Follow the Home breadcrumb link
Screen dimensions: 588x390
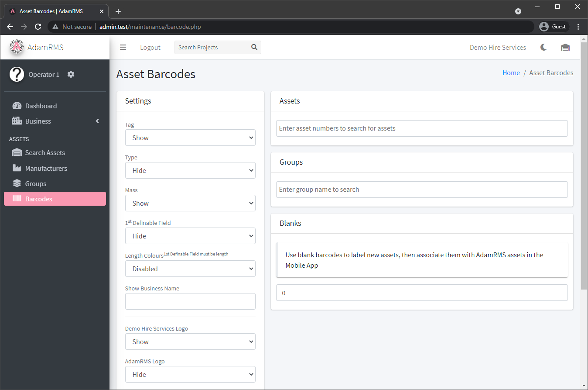click(x=511, y=73)
